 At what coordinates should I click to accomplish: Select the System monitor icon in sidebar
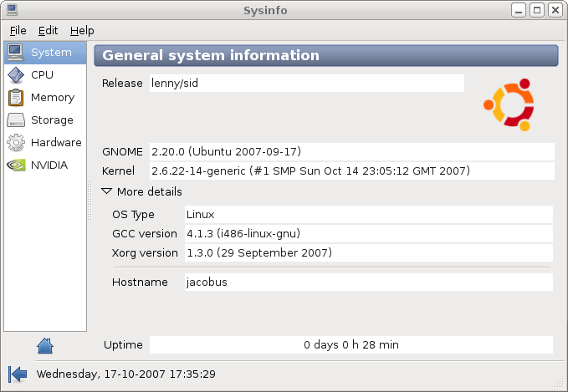(16, 53)
